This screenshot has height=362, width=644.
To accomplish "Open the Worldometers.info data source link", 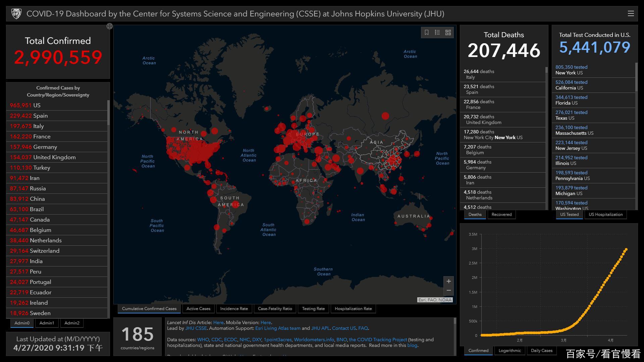I will [x=314, y=340].
